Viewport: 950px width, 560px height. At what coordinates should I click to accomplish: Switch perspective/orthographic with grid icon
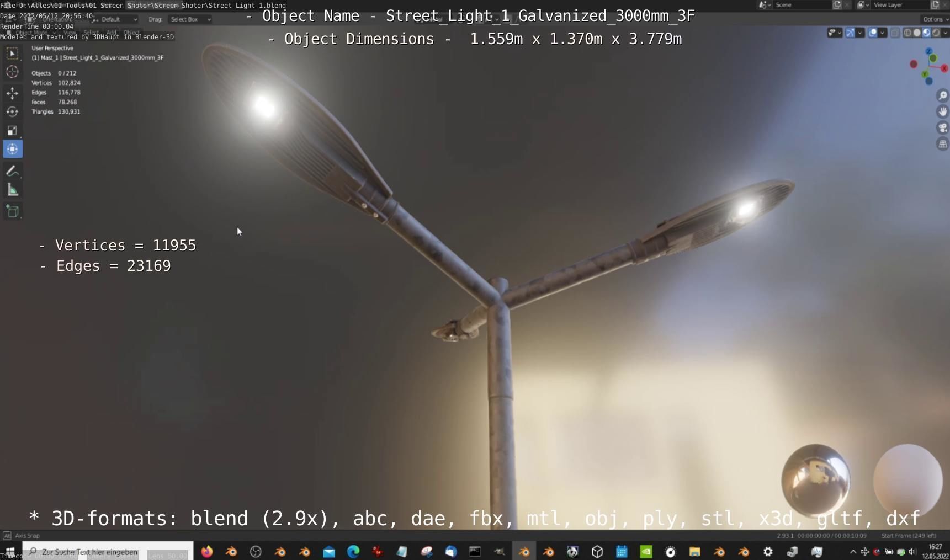click(943, 144)
